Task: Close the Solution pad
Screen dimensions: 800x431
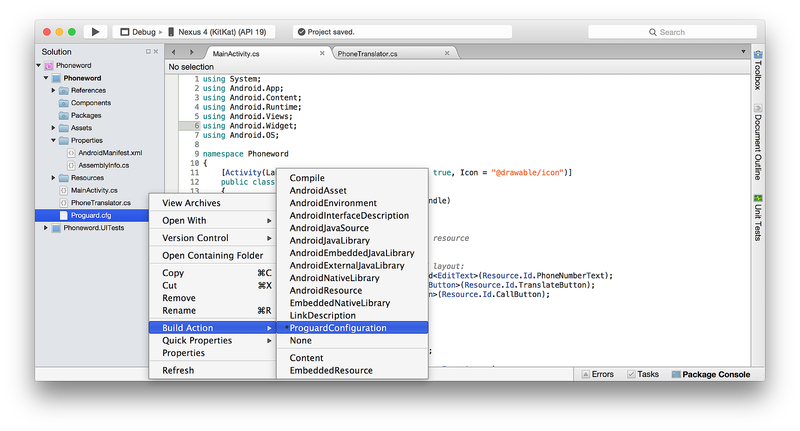Action: [156, 52]
